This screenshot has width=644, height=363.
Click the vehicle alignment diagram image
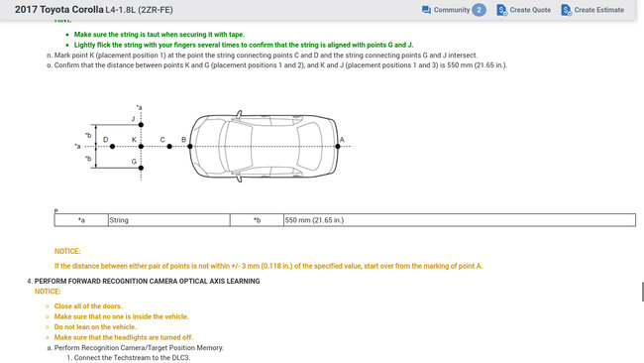click(x=214, y=144)
